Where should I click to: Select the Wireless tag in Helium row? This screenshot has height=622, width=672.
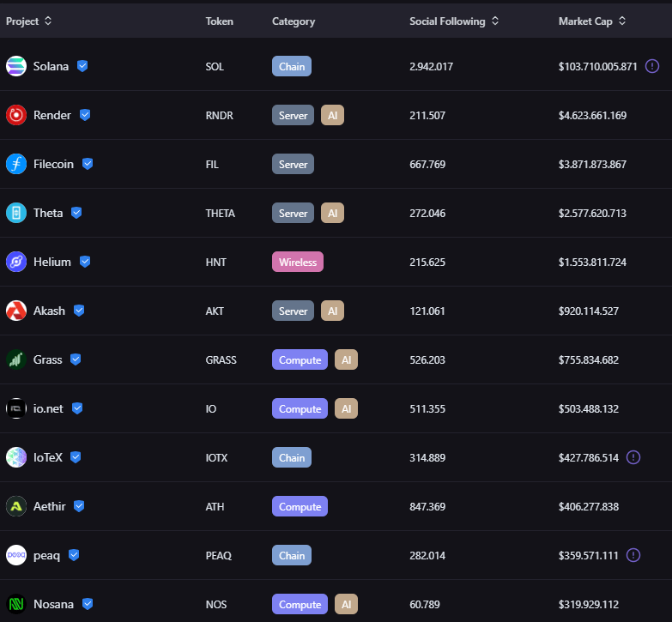click(298, 262)
